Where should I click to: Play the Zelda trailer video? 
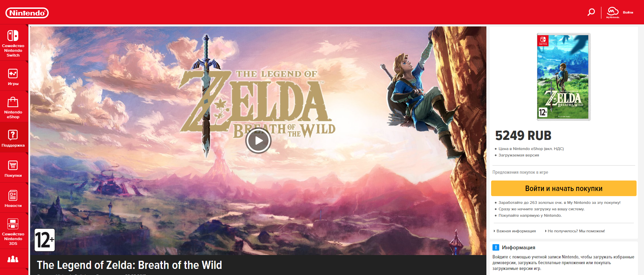[x=258, y=141]
